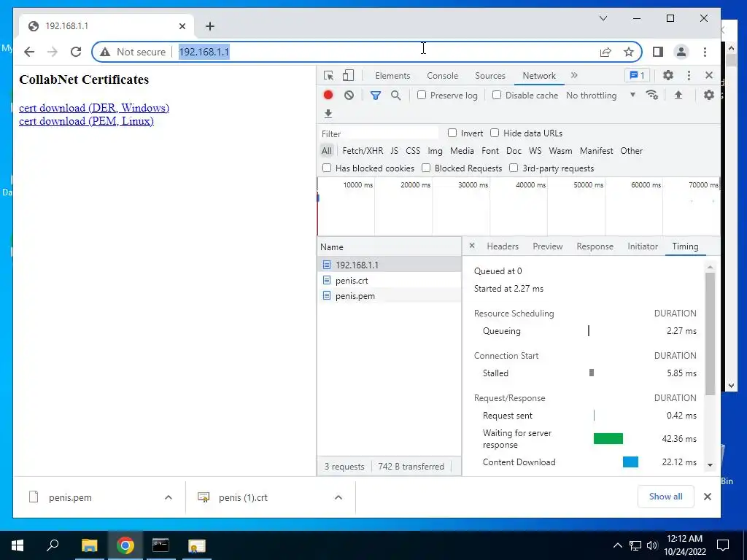The width and height of the screenshot is (747, 560).
Task: Enable the Preserve log checkbox
Action: coord(422,95)
